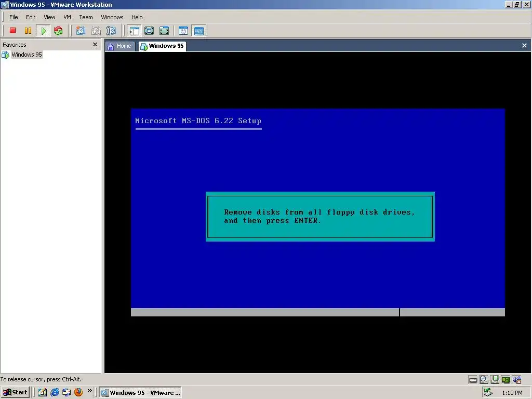Click the network adapter status icon
Image resolution: width=532 pixels, height=399 pixels.
pos(506,380)
